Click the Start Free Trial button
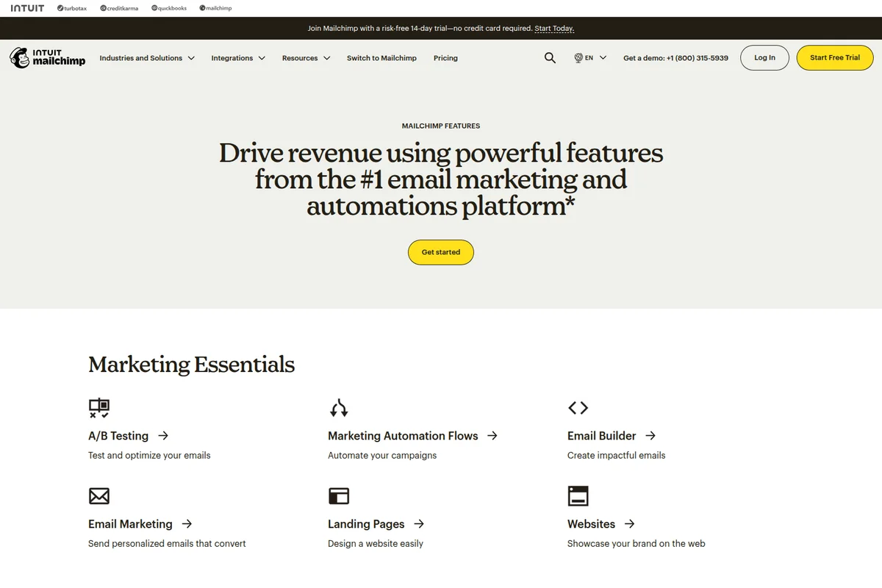 pos(835,57)
